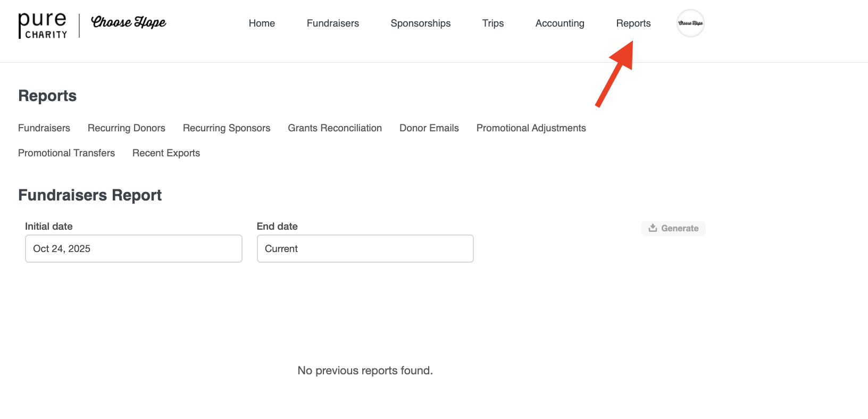Navigate to the Trips section

(x=493, y=23)
